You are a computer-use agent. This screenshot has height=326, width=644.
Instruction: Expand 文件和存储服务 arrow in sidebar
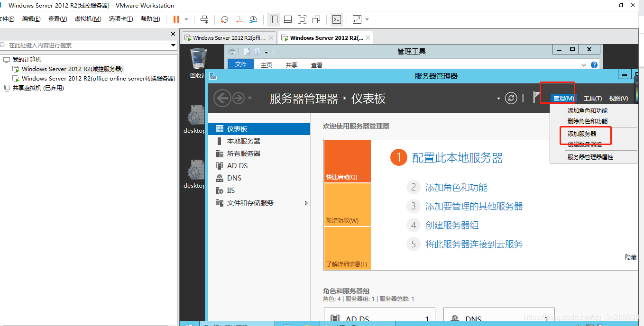(306, 203)
